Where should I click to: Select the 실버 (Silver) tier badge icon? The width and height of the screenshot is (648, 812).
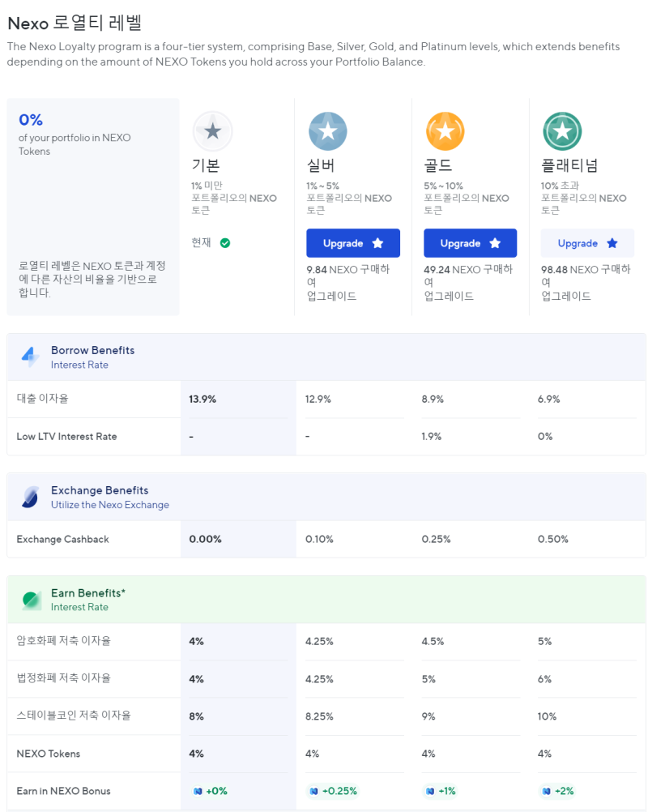327,131
